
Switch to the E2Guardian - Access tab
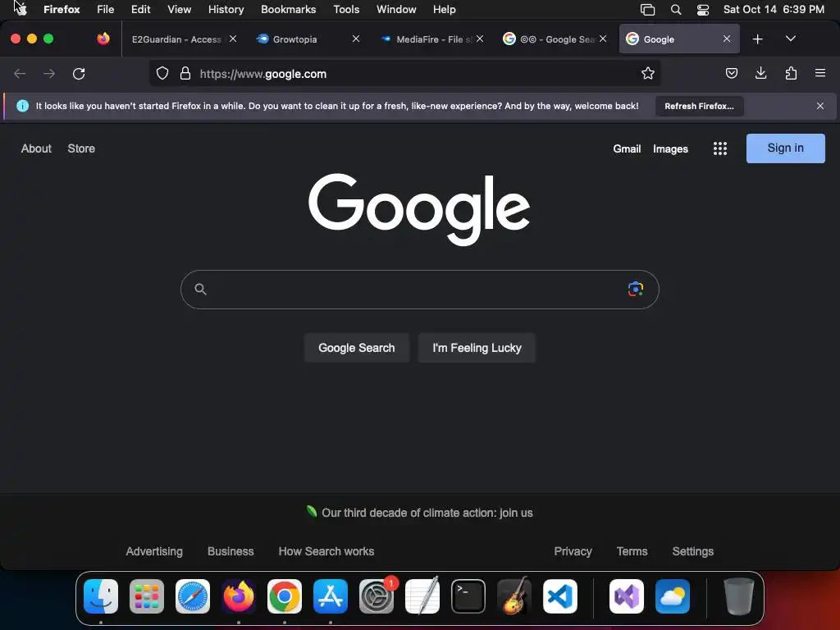pos(183,39)
